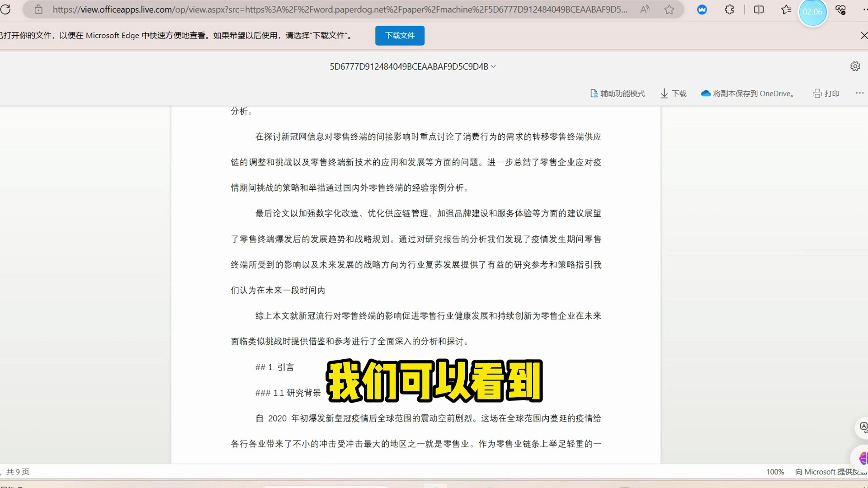Image resolution: width=868 pixels, height=488 pixels.
Task: Click the 100% zoom level in status bar
Action: [x=775, y=472]
